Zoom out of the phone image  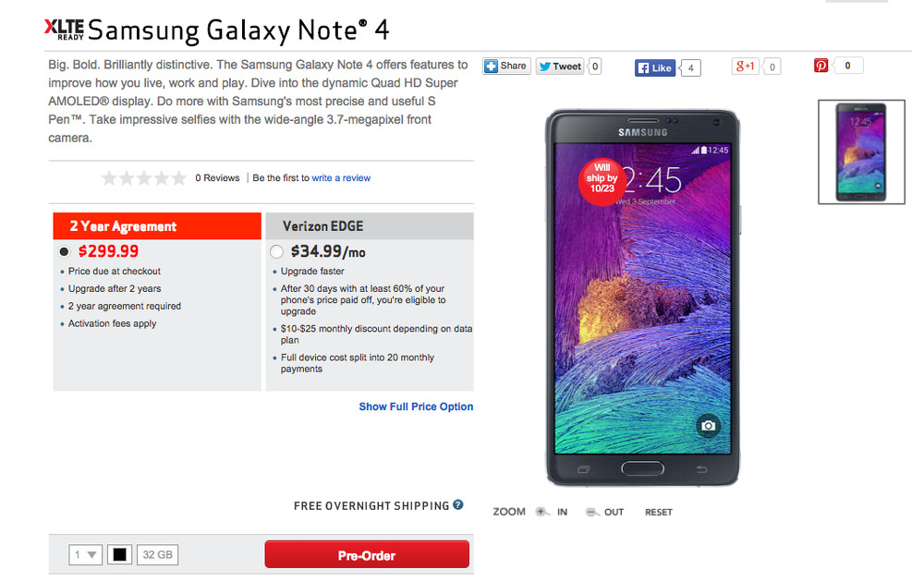(605, 512)
